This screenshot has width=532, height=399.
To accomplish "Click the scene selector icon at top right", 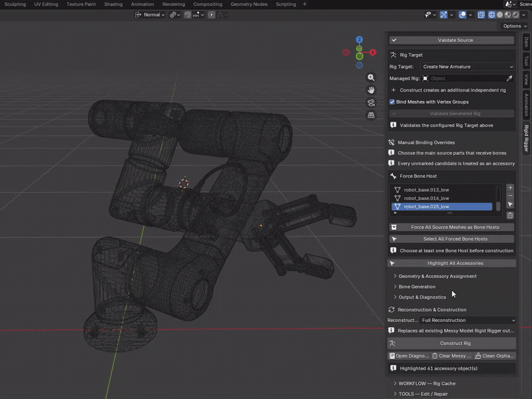I will pyautogui.click(x=508, y=4).
